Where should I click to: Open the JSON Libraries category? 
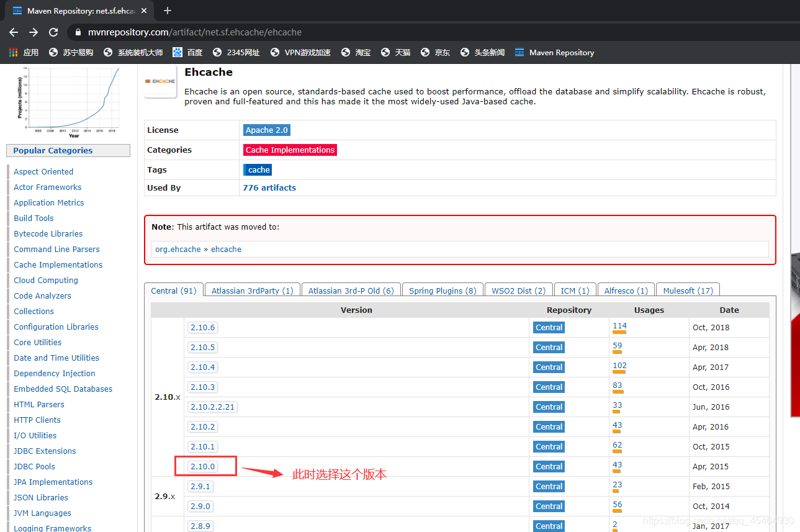pyautogui.click(x=41, y=497)
